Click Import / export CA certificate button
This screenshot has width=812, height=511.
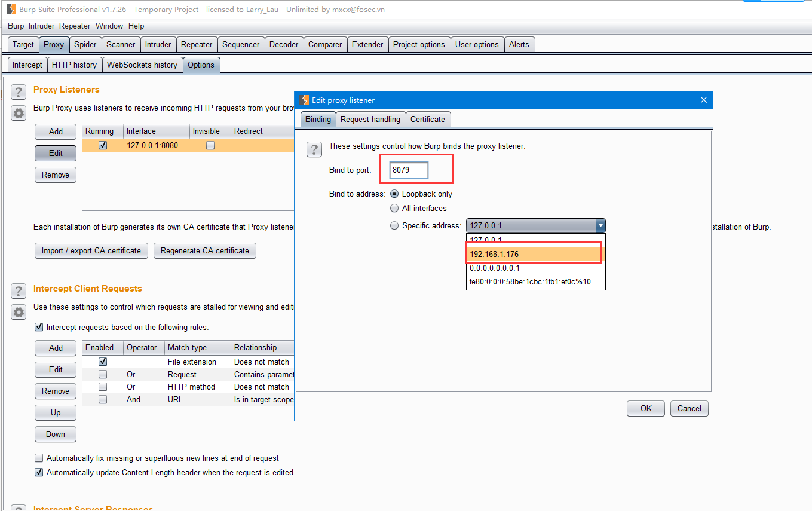(x=91, y=250)
